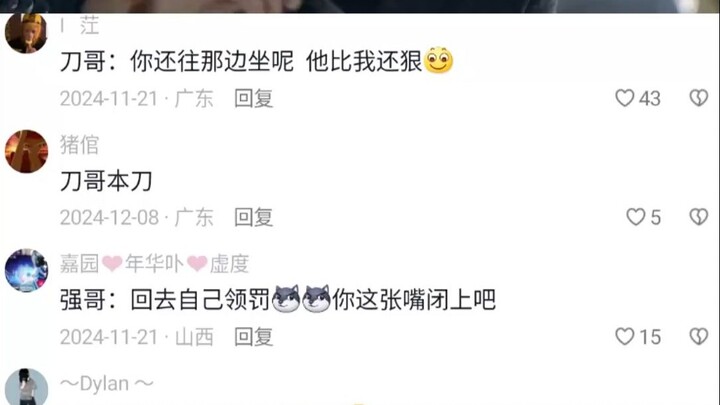Open the ~Dylan~ username link

[x=107, y=383]
